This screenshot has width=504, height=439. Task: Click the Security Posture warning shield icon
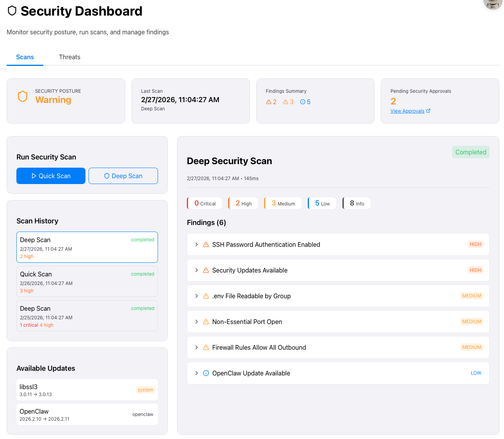(23, 96)
